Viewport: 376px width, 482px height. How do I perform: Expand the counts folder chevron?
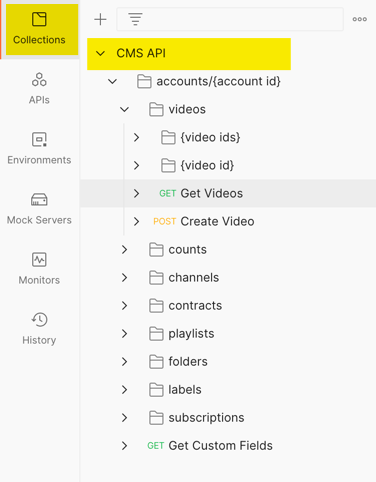point(124,249)
